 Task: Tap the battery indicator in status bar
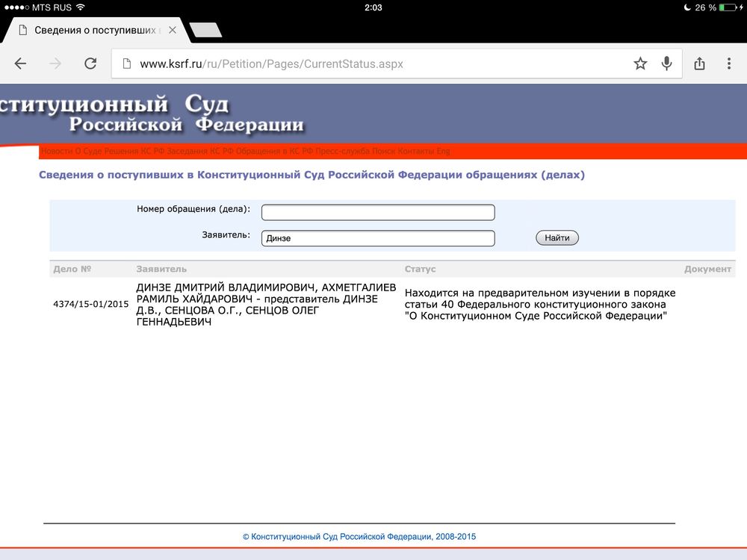point(727,7)
